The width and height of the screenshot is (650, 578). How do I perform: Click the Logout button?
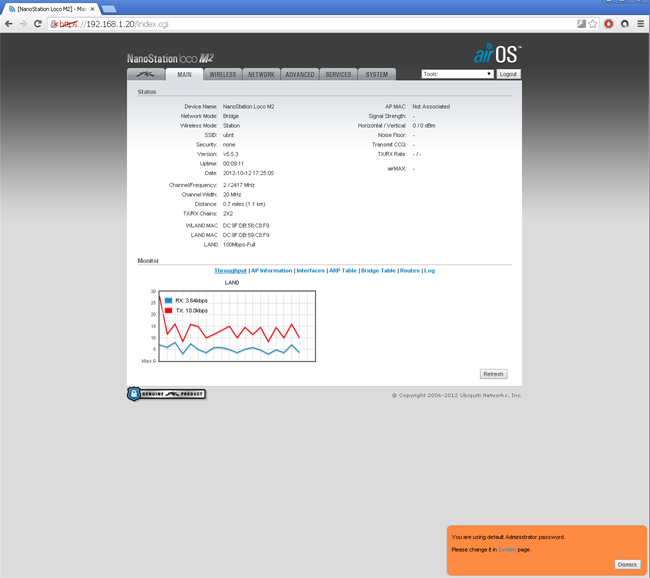pos(508,74)
